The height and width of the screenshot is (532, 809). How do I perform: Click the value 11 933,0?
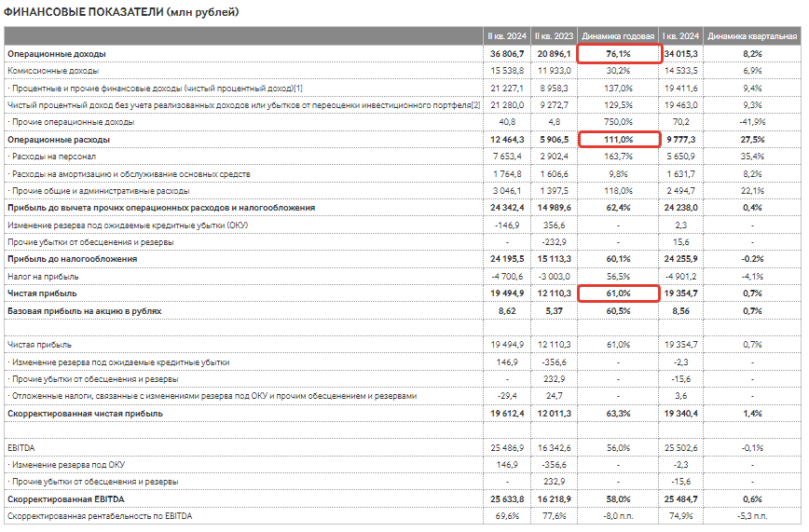(x=555, y=71)
